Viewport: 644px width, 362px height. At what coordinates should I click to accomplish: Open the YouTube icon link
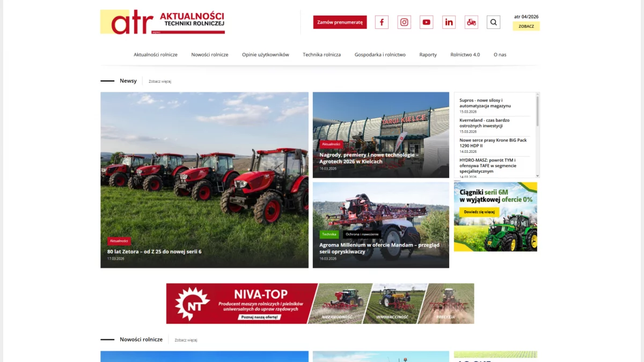click(x=427, y=22)
